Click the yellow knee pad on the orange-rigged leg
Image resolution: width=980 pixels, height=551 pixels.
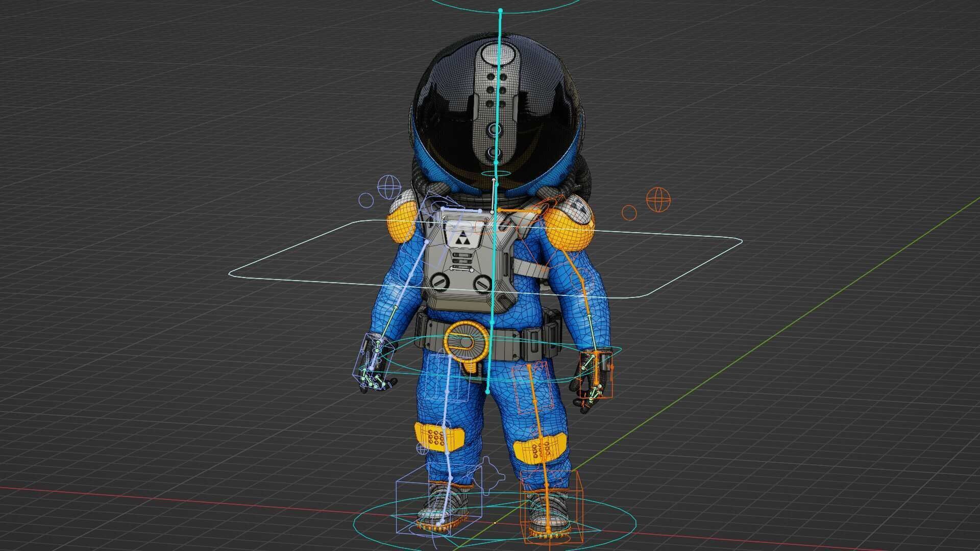(x=539, y=449)
